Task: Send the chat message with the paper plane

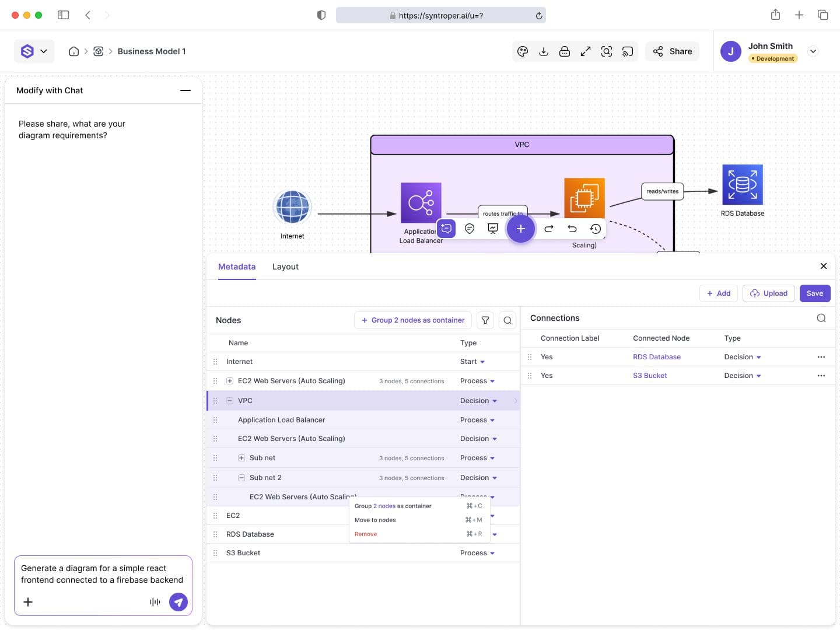Action: (x=178, y=601)
